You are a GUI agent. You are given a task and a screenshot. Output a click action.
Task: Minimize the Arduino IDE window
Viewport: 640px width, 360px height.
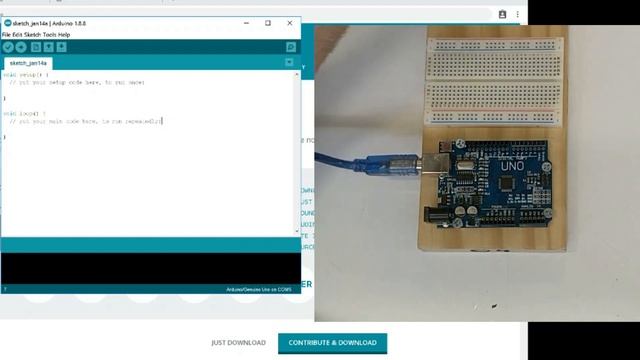tap(246, 23)
